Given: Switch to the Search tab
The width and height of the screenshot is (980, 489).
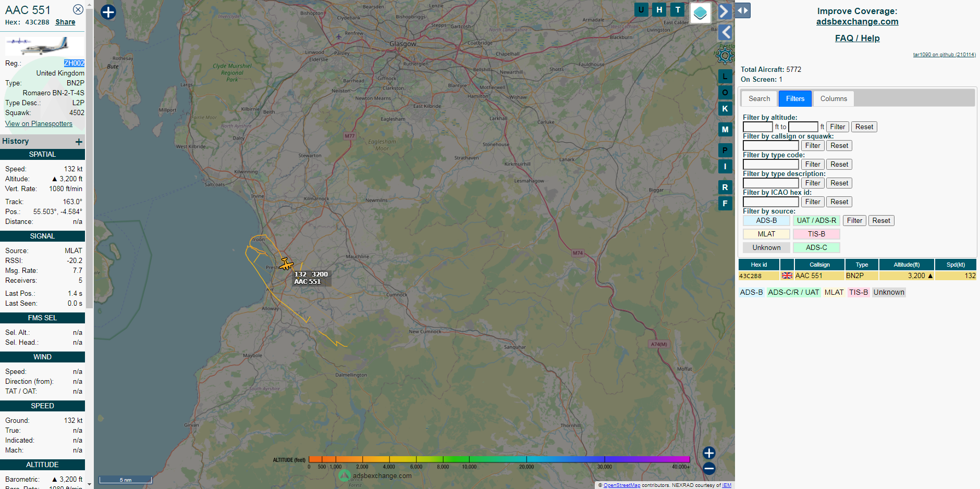Looking at the screenshot, I should pyautogui.click(x=759, y=98).
